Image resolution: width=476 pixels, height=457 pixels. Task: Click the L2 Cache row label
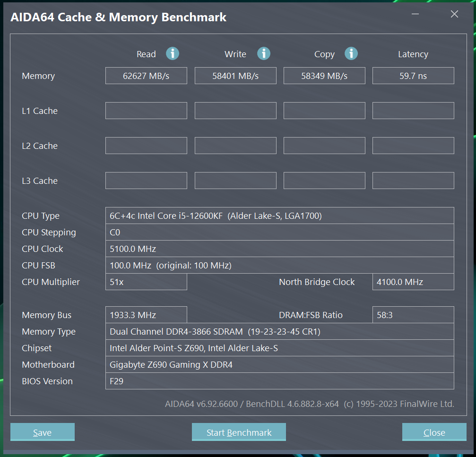point(39,146)
